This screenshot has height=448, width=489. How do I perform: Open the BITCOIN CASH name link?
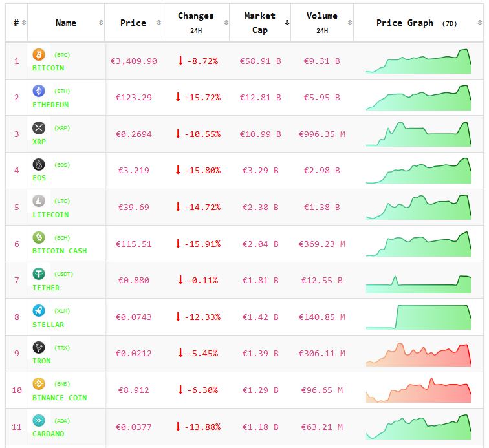tap(60, 251)
